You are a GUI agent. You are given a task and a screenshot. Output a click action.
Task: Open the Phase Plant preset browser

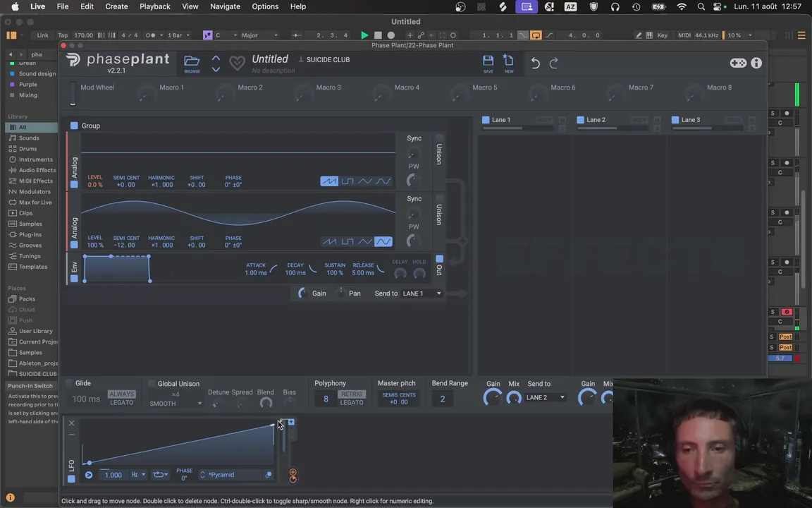coord(192,64)
